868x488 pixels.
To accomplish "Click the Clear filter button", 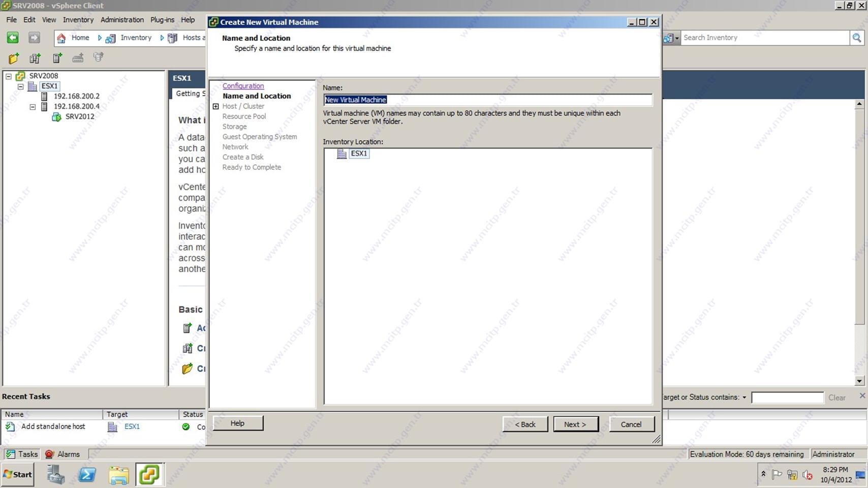I will [837, 398].
